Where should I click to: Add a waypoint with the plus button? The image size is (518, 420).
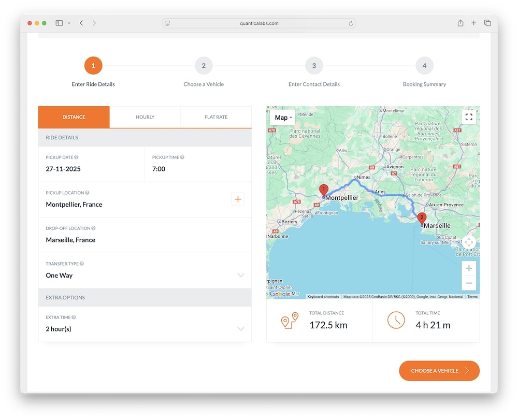click(x=238, y=199)
